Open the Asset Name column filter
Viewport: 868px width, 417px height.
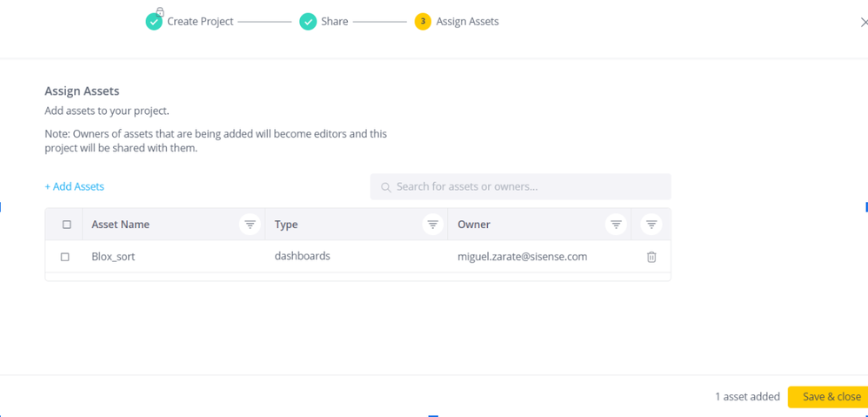click(x=250, y=225)
